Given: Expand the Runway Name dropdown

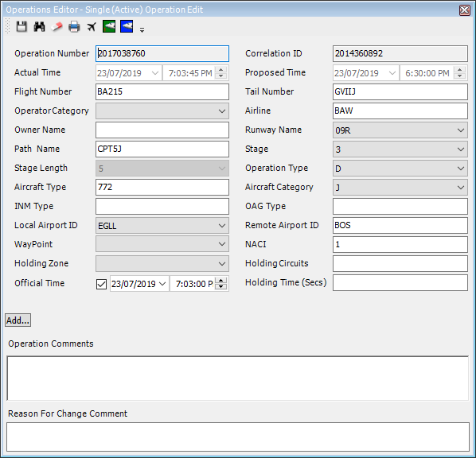Looking at the screenshot, I should [461, 130].
